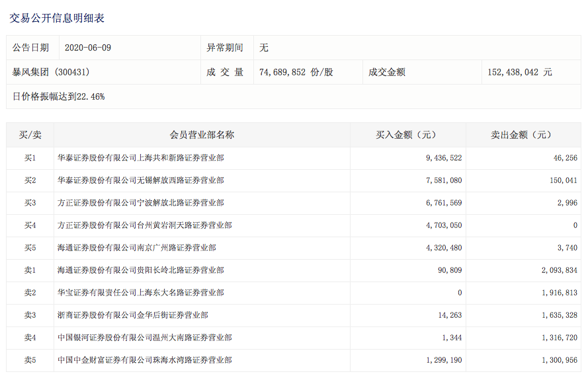Click the 买4 row label
Viewport: 588px width, 378px height.
point(30,225)
